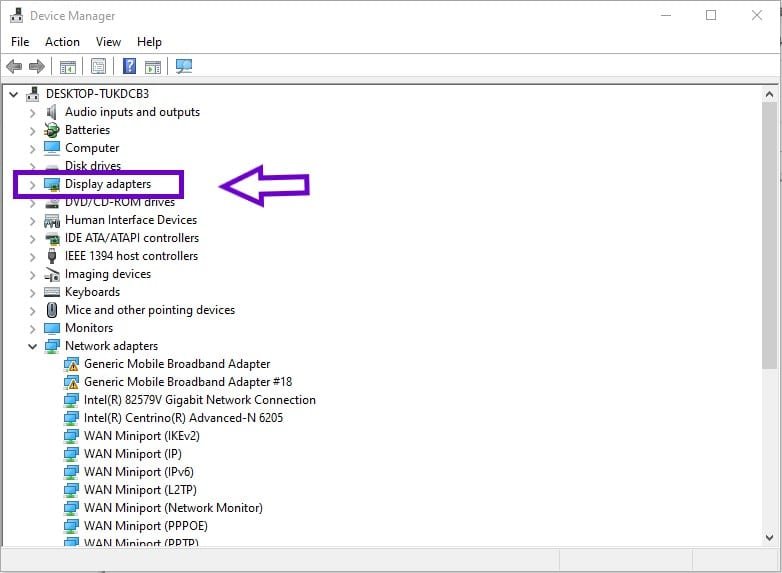782x573 pixels.
Task: Expand Mice and other pointing devices
Action: click(x=32, y=311)
